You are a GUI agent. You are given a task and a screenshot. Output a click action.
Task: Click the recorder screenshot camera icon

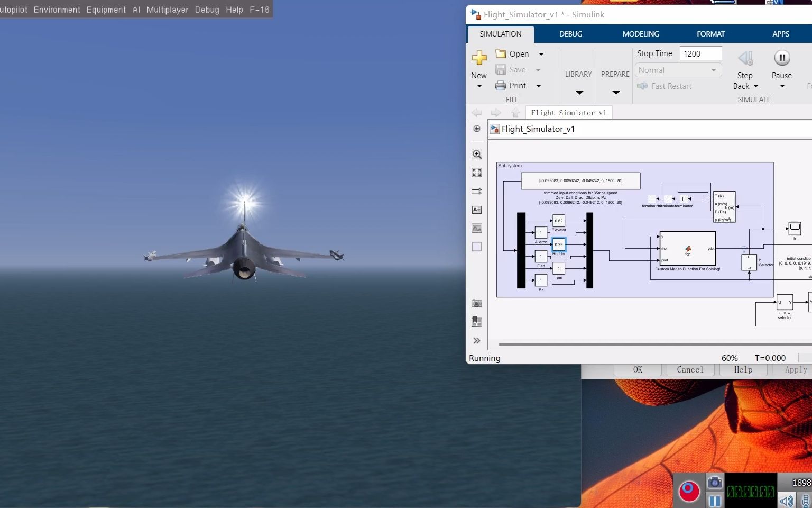[715, 482]
